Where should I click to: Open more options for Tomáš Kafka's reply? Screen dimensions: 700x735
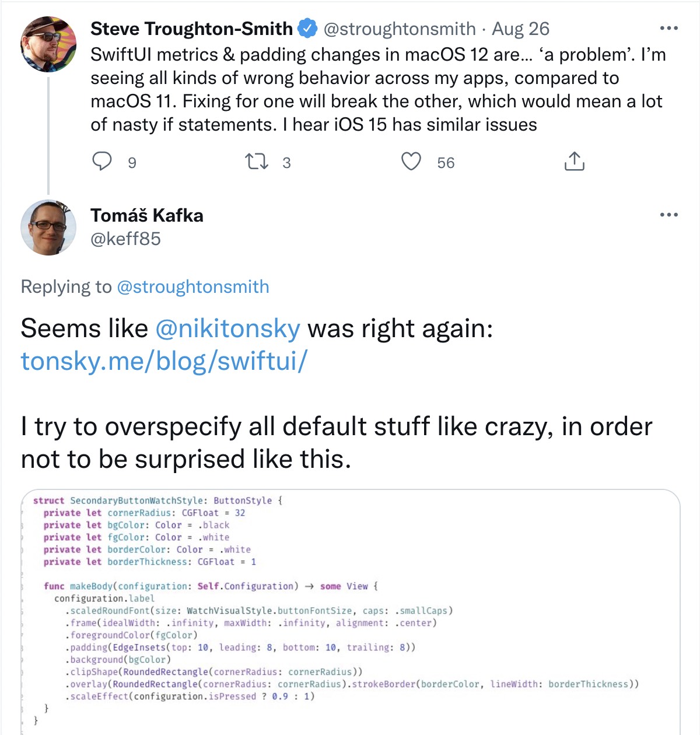(668, 215)
